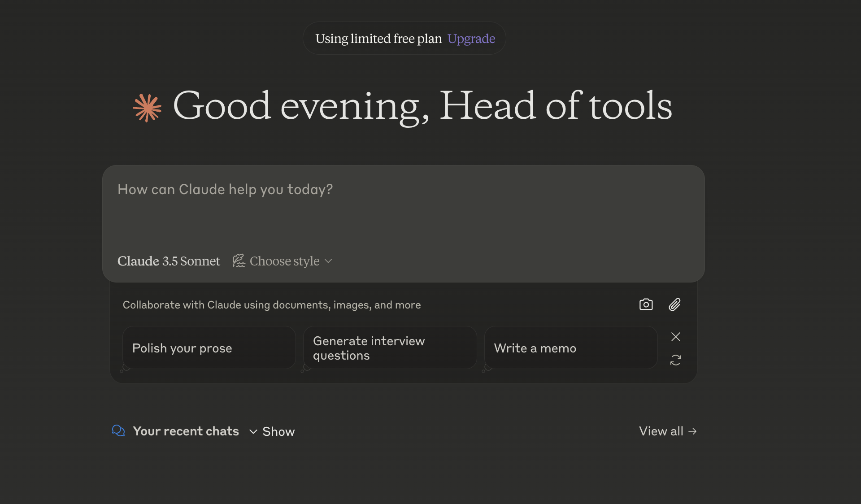Open the Choose style dropdown
Screen dimensions: 861x504
(283, 261)
